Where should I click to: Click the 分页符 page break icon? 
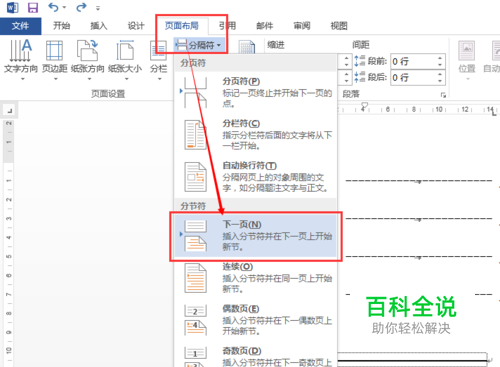[x=196, y=92]
